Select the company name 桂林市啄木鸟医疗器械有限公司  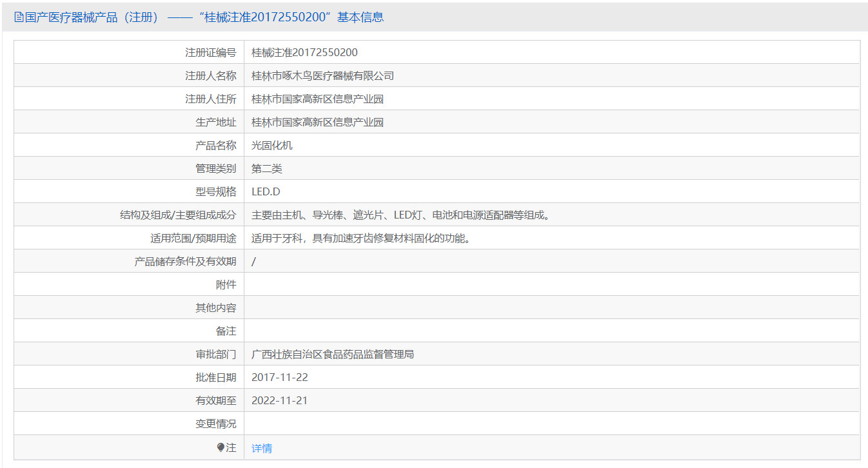tap(322, 75)
